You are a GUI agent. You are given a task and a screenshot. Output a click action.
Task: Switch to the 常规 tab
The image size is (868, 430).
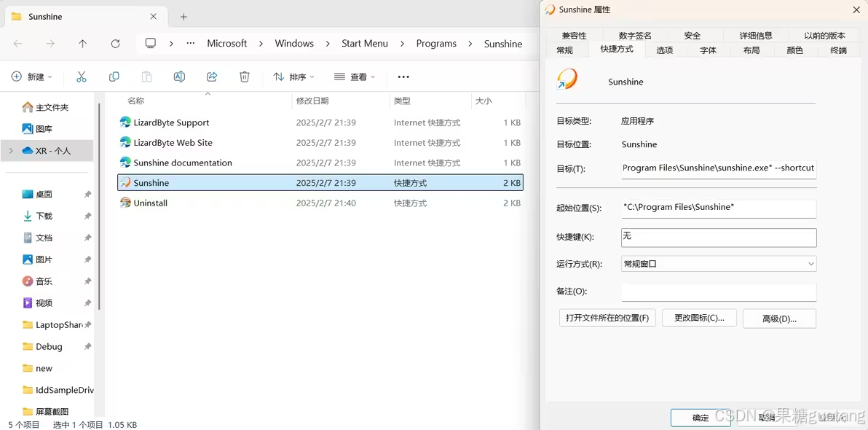(564, 50)
